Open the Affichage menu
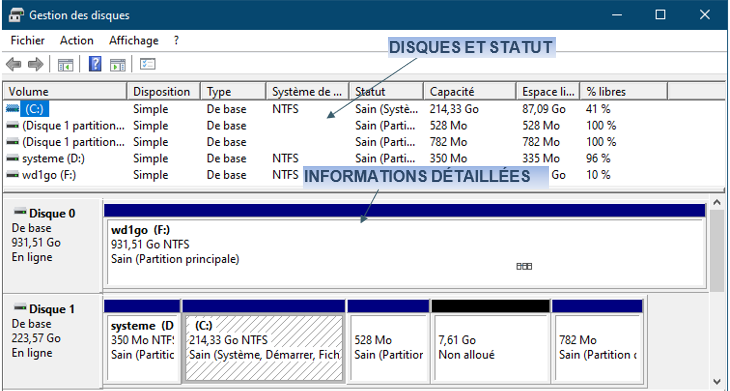This screenshot has width=730, height=391. [x=134, y=40]
